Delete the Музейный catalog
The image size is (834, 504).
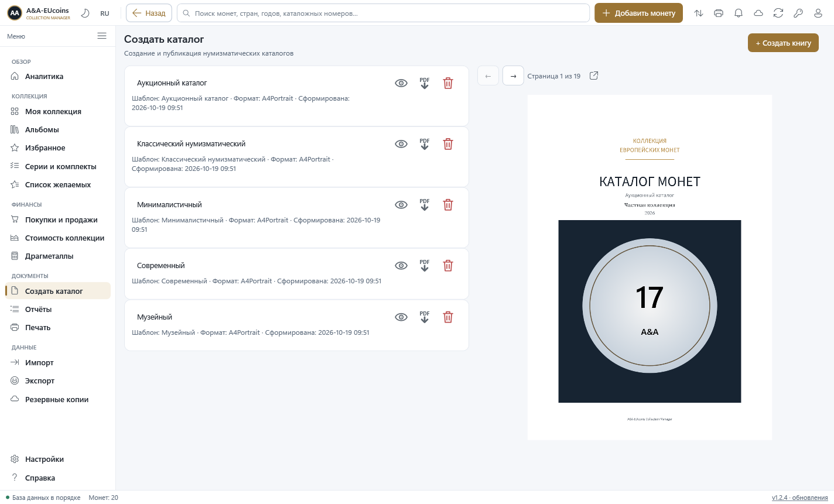448,317
